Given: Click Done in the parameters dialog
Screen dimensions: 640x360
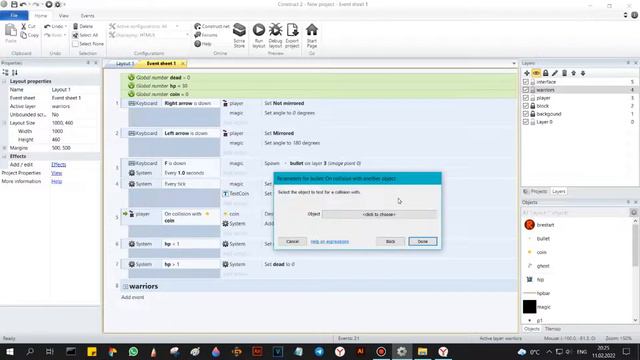Looking at the screenshot, I should pyautogui.click(x=422, y=242).
